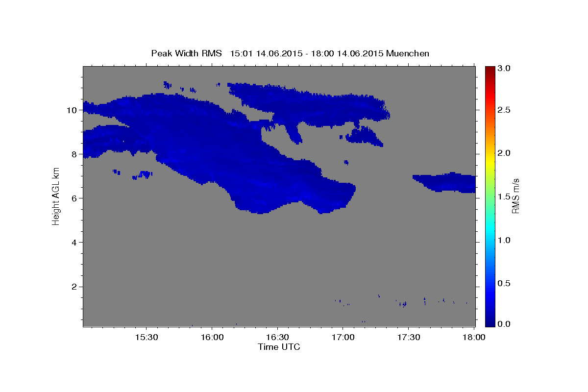Click the 'Height AGL km' axis label
This screenshot has width=588, height=392.
[56, 196]
